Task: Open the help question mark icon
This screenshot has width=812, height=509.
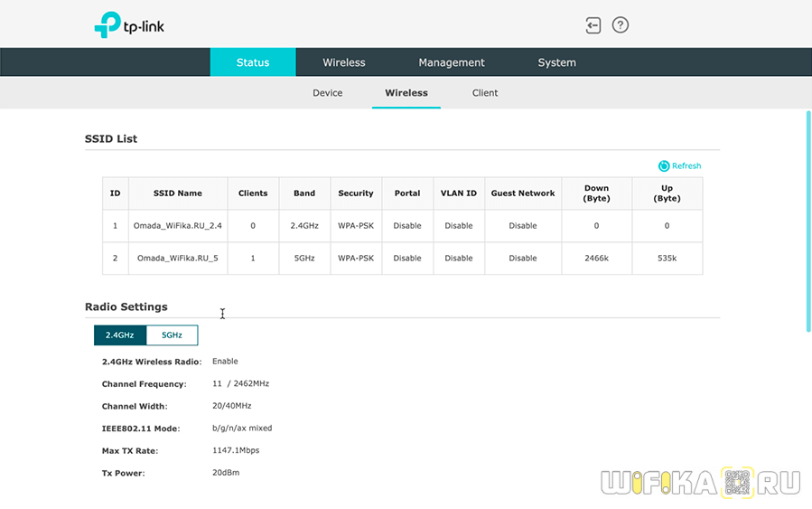Action: pos(621,25)
